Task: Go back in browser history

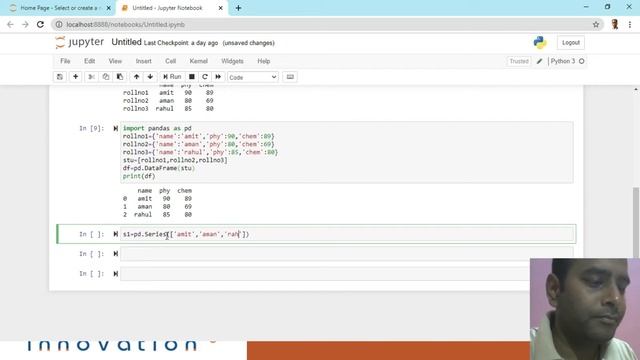Action: point(10,24)
